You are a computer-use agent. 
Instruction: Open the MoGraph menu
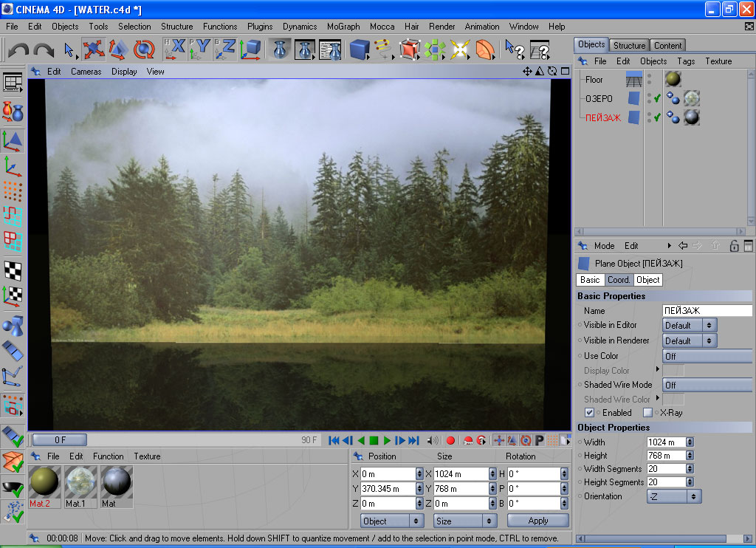(x=343, y=27)
